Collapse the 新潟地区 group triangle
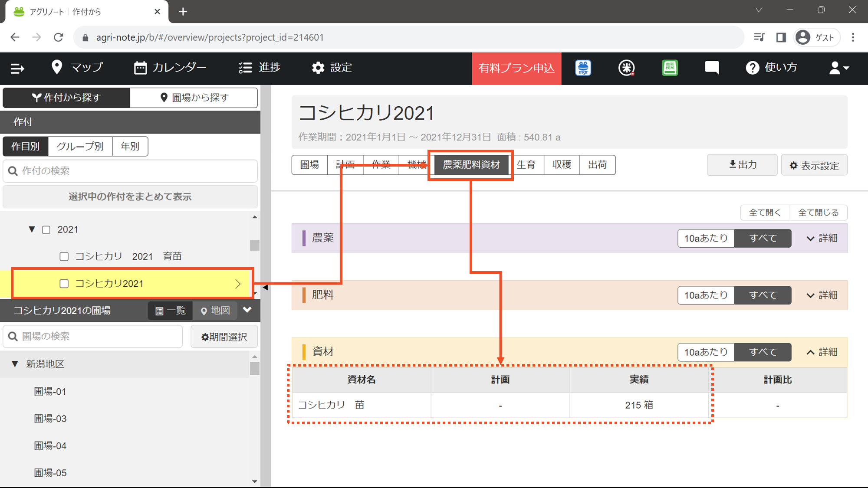868x488 pixels. (15, 364)
